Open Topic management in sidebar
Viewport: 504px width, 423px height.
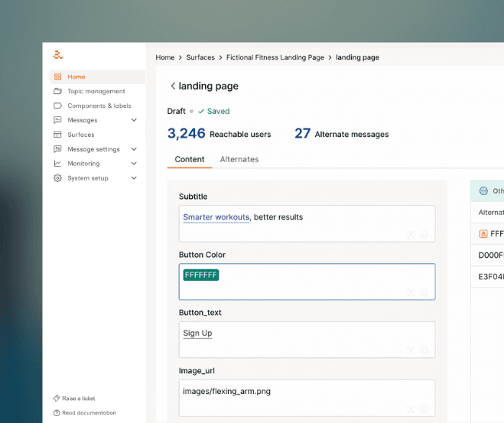pos(96,91)
